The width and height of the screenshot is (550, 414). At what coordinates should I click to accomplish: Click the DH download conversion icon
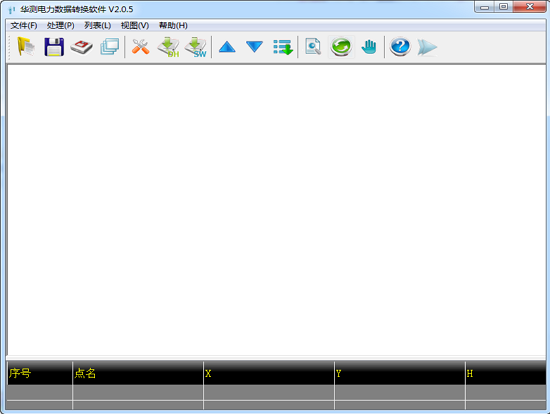168,47
